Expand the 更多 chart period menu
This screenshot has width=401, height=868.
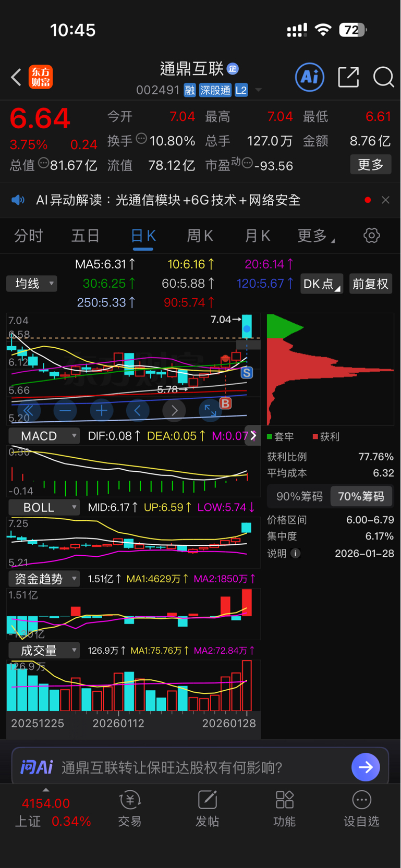(x=316, y=236)
